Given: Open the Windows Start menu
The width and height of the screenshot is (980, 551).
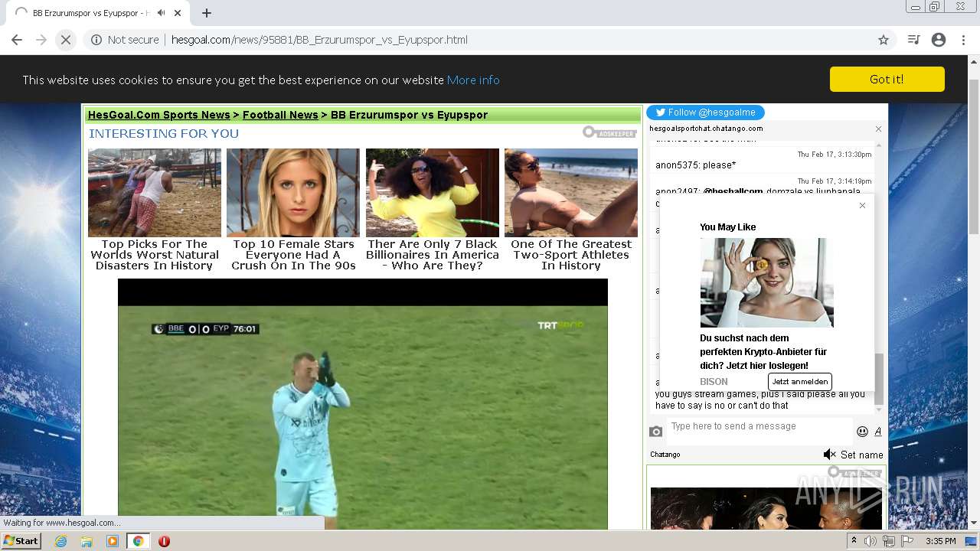Looking at the screenshot, I should point(21,541).
